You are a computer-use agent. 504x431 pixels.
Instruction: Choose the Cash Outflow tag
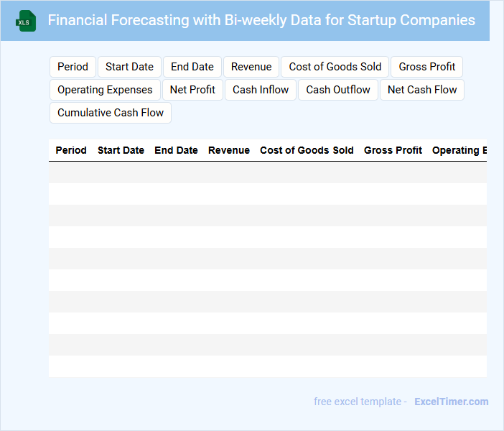click(x=338, y=90)
